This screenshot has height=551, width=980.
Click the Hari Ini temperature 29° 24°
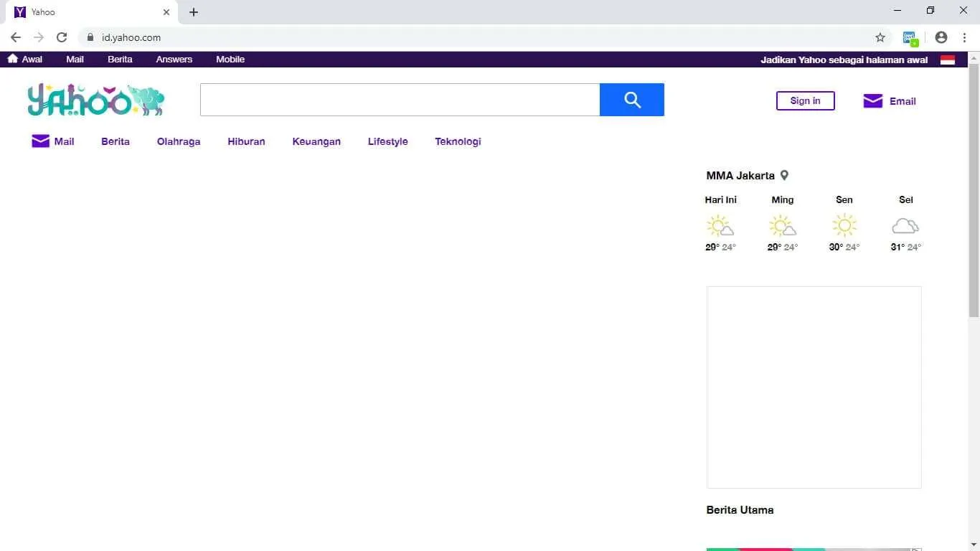(720, 247)
